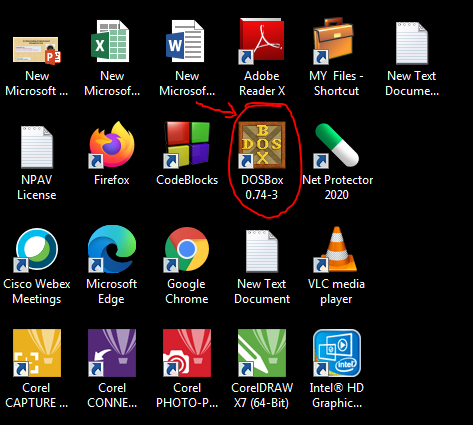The width and height of the screenshot is (473, 425).
Task: Select the Firefox browser shortcut
Action: [112, 145]
